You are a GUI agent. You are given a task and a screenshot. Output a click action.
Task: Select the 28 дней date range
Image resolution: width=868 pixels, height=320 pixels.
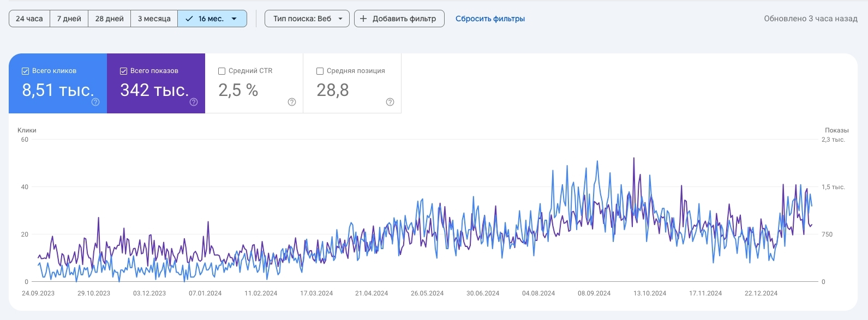pos(110,19)
